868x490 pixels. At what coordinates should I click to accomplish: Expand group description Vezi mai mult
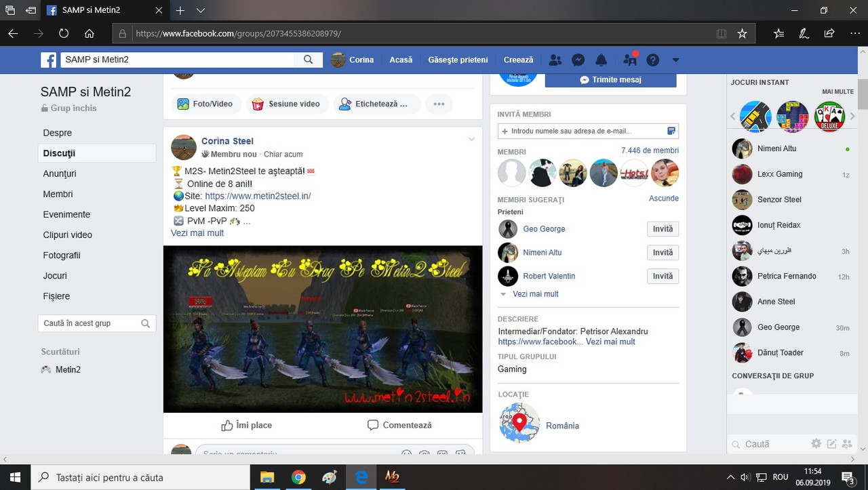[610, 342]
